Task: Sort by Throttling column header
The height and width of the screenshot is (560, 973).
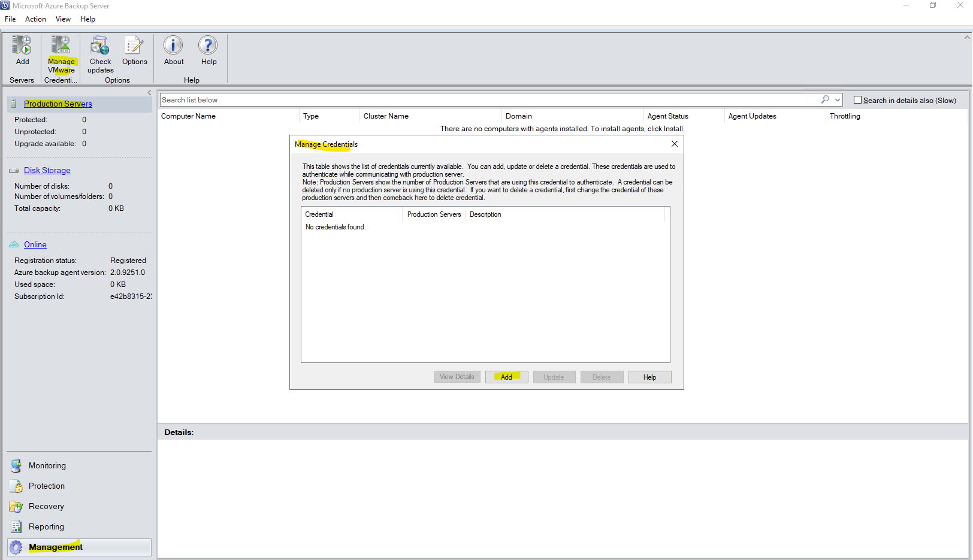Action: (845, 116)
